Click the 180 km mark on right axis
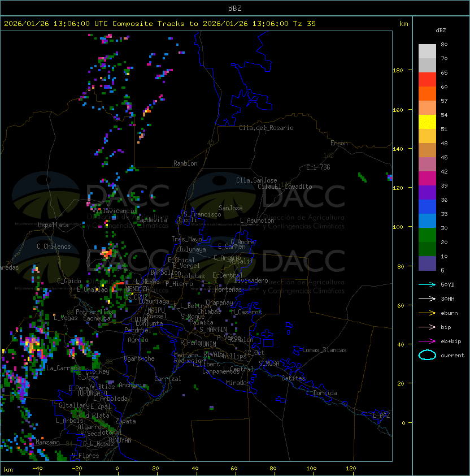 tap(398, 70)
